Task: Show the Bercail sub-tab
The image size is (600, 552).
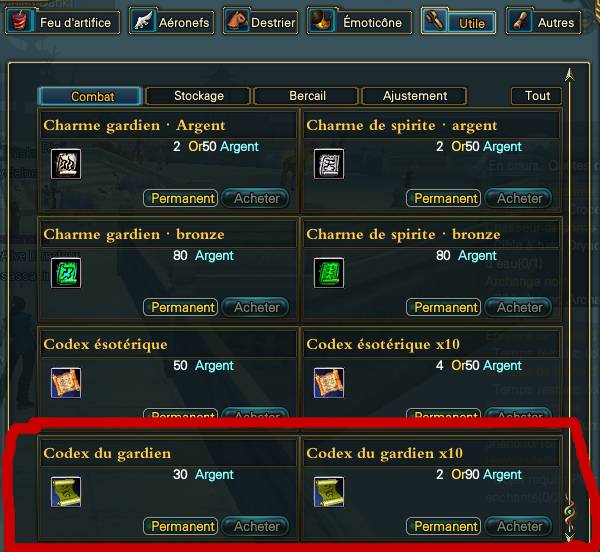Action: coord(307,96)
